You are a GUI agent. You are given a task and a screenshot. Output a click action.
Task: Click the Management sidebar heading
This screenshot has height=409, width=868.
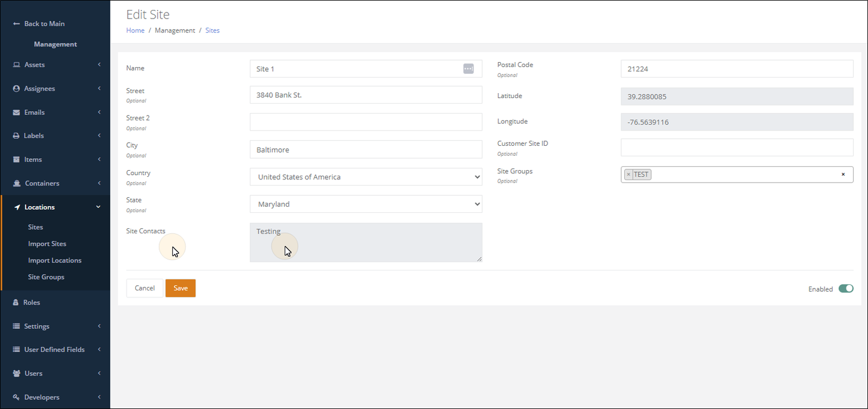55,45
